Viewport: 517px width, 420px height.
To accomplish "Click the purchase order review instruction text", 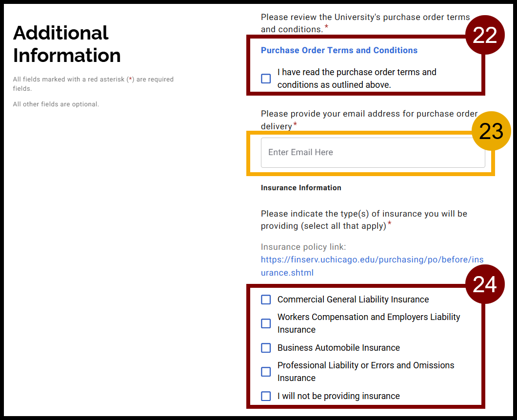I will 365,23.
